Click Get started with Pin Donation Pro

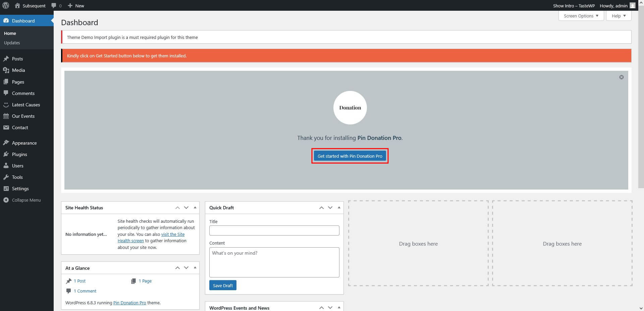point(350,156)
